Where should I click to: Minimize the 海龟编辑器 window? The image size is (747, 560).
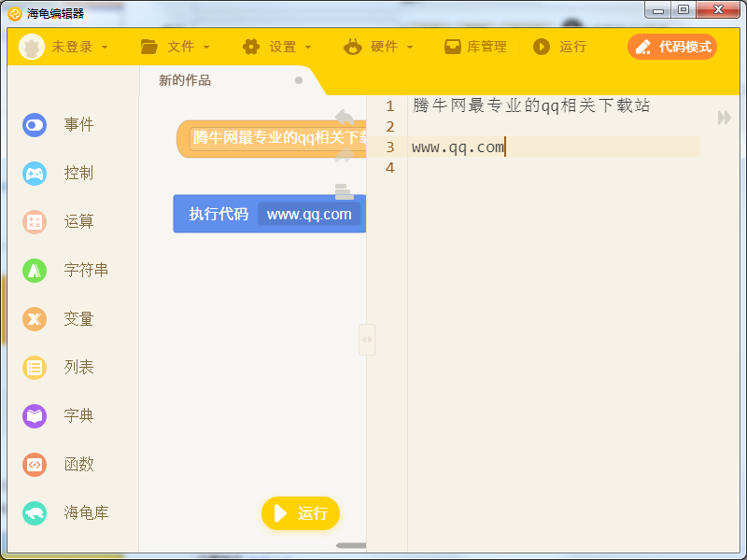pos(658,9)
